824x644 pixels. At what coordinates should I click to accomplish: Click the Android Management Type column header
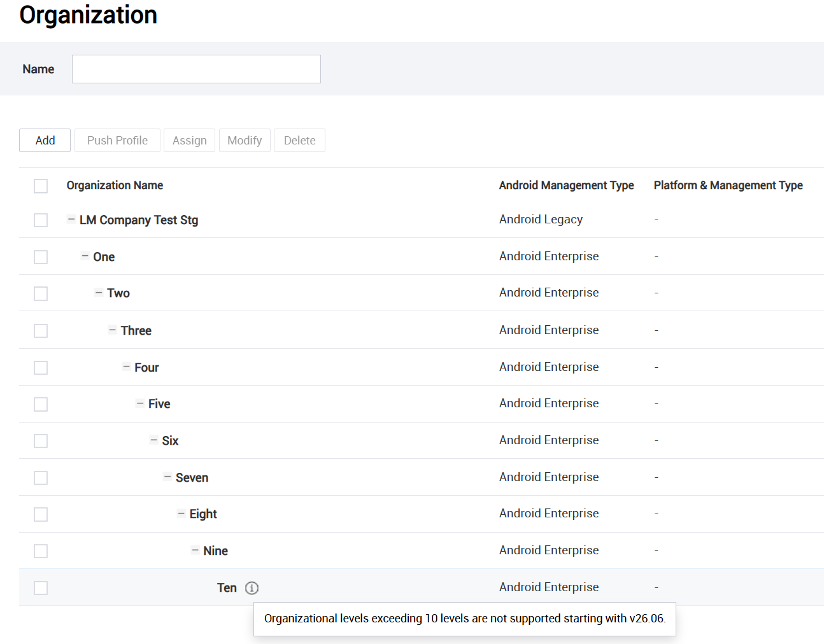point(567,185)
